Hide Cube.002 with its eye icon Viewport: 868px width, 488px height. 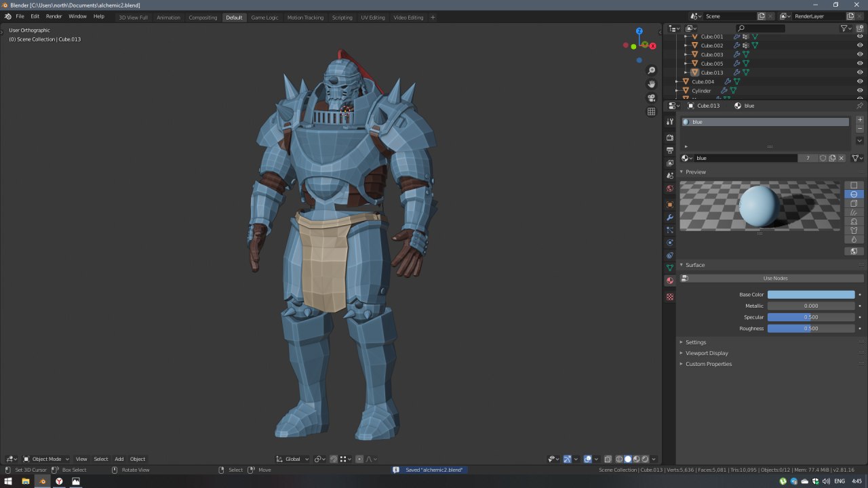(x=860, y=45)
